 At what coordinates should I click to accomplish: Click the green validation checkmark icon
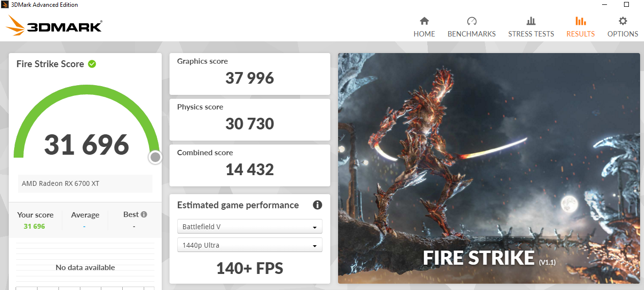(x=92, y=64)
